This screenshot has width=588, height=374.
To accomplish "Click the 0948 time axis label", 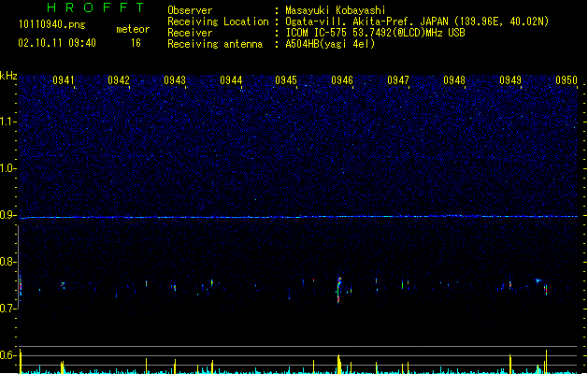I will [454, 80].
